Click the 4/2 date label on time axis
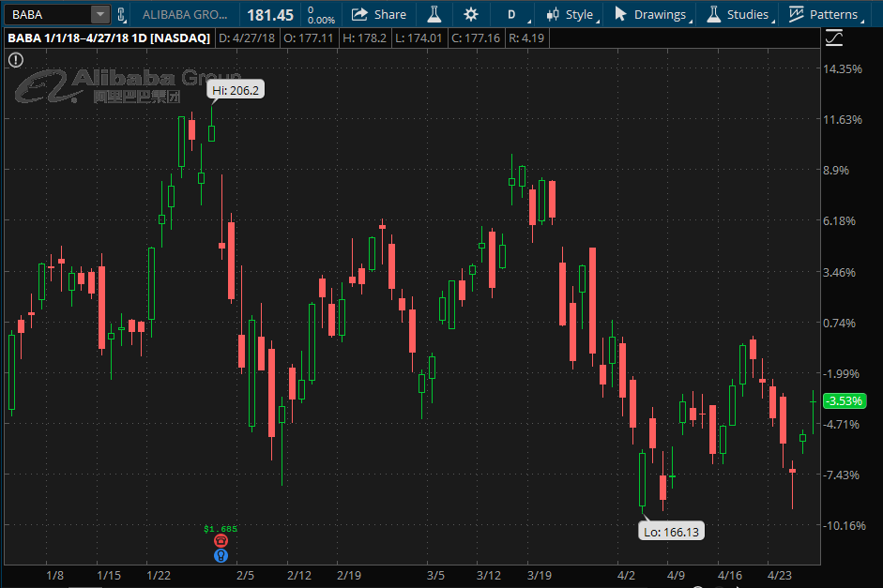 point(626,576)
